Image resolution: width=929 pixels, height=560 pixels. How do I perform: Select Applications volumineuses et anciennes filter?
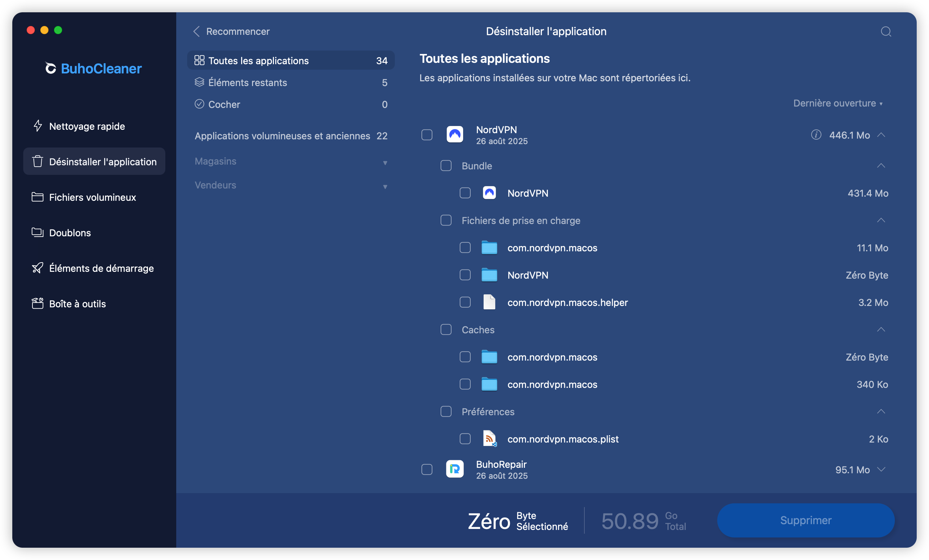(291, 136)
